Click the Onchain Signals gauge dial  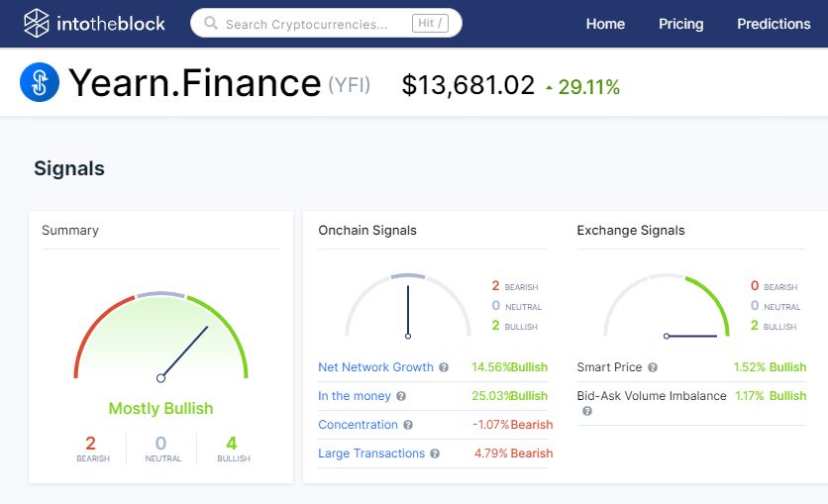coord(408,306)
